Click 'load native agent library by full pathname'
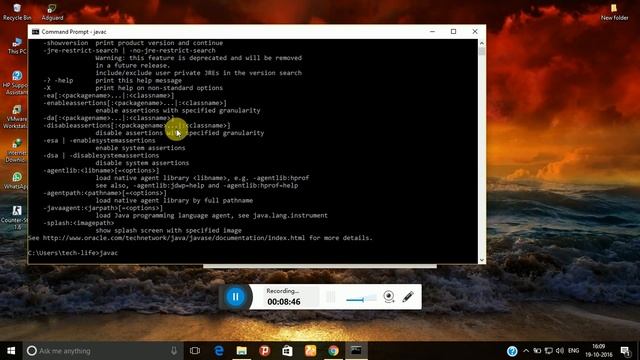640x360 pixels. pyautogui.click(x=174, y=200)
